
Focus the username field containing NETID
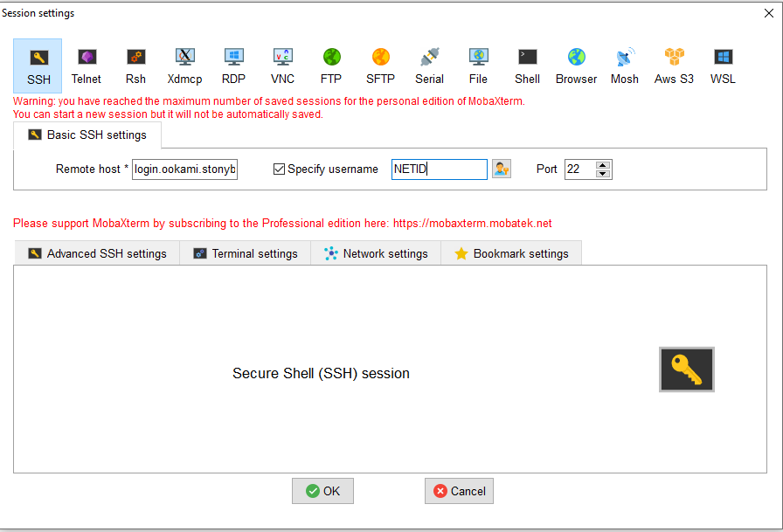440,169
